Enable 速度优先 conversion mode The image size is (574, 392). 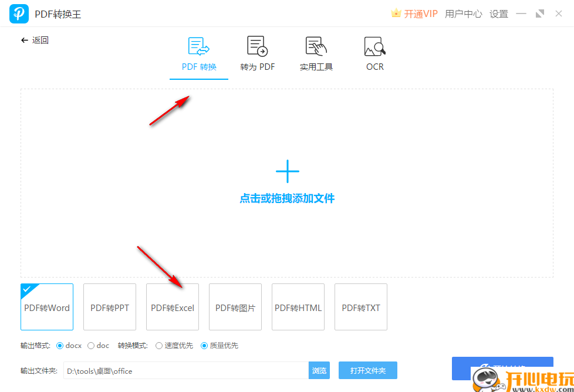coord(159,346)
